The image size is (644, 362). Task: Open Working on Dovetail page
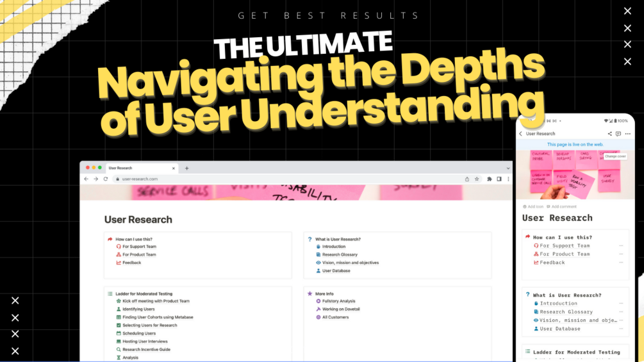[x=341, y=309]
